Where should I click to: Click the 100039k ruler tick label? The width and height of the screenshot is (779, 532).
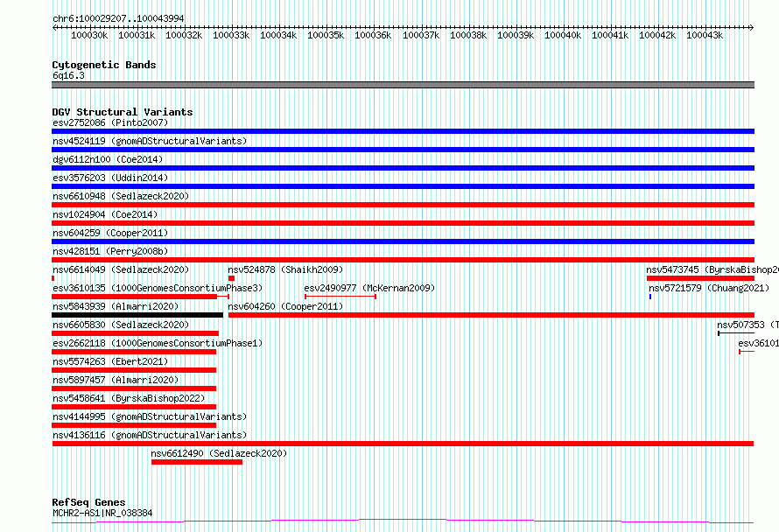click(516, 36)
